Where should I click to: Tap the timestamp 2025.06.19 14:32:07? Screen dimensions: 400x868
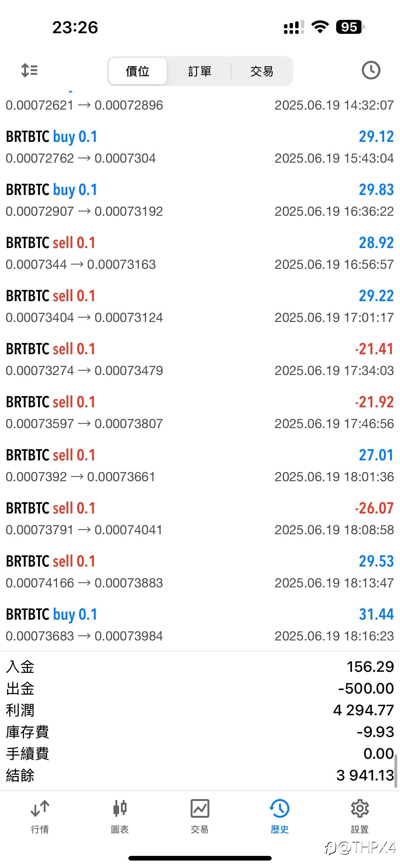tap(334, 105)
